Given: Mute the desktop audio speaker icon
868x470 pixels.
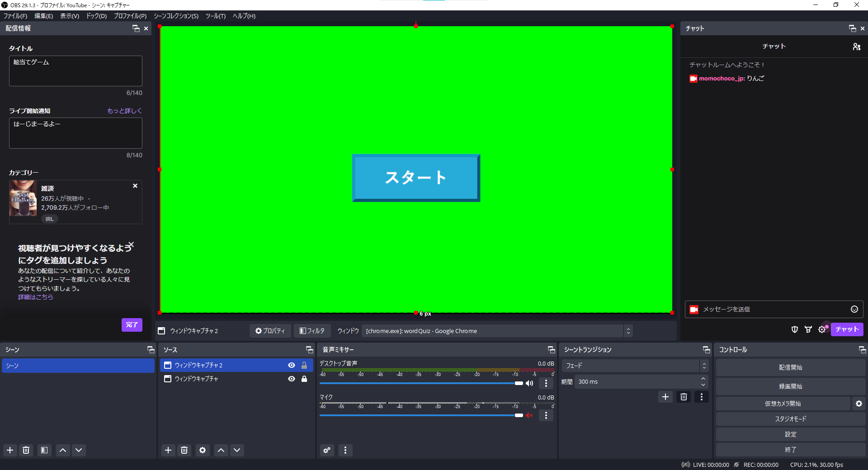Looking at the screenshot, I should (529, 383).
